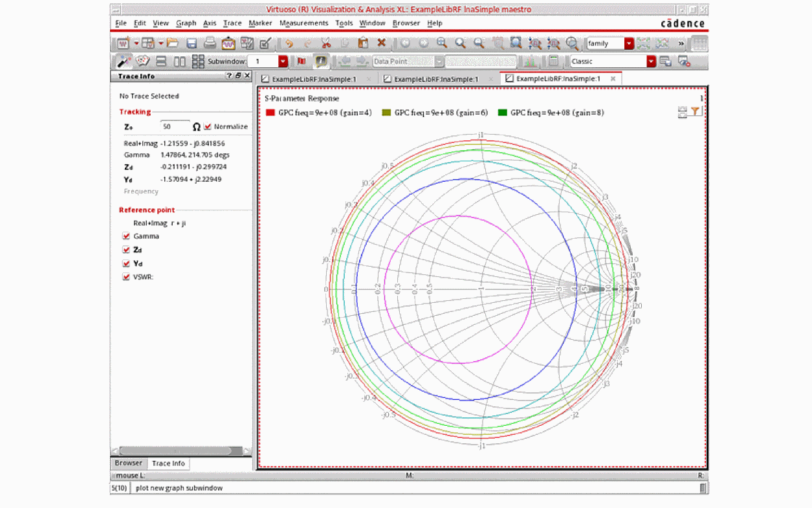Viewport: 812px width, 508px height.
Task: Click the red gain=4 legend swatch
Action: pos(270,113)
